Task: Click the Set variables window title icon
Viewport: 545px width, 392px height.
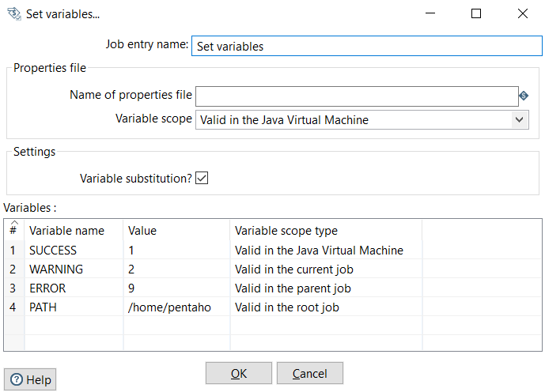Action: [x=13, y=13]
